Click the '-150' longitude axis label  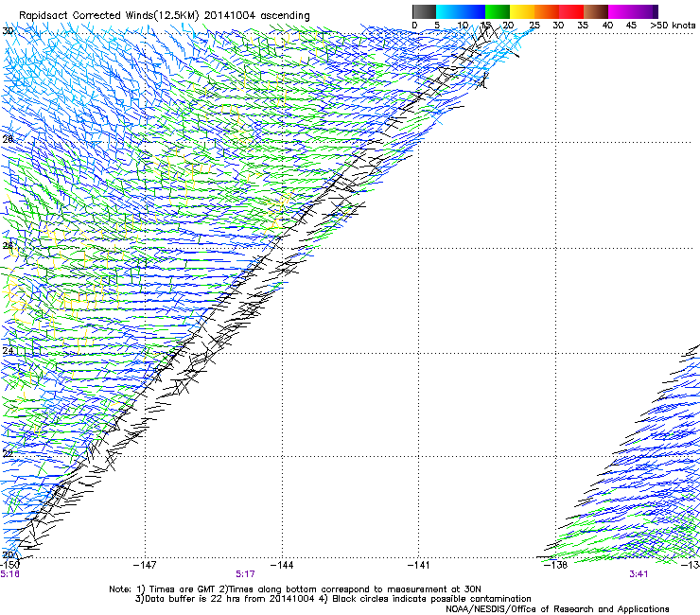tap(9, 565)
